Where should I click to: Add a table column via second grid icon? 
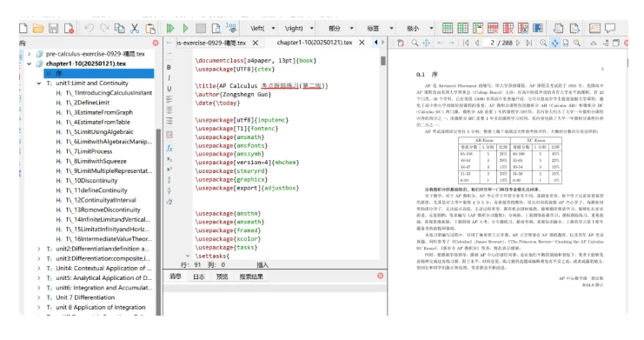(x=462, y=28)
